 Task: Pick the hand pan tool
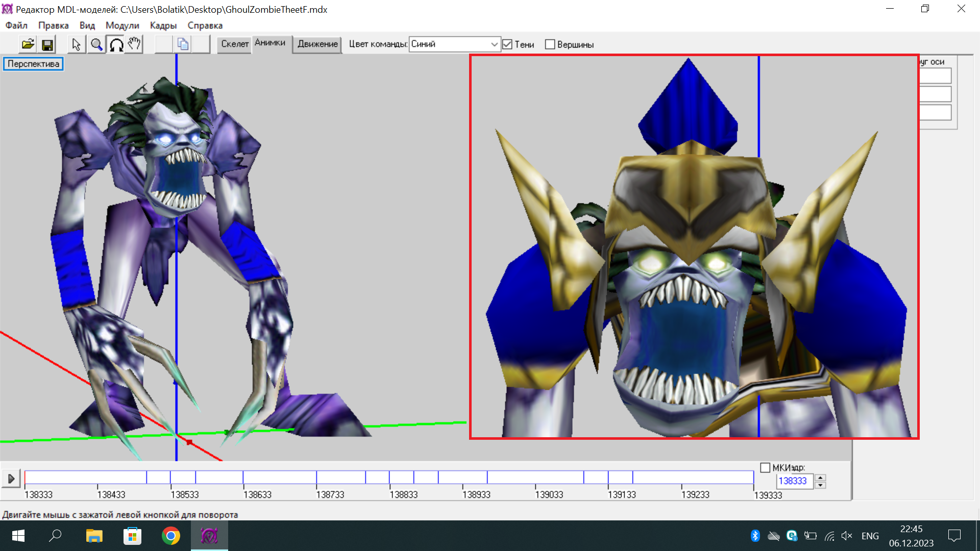pyautogui.click(x=134, y=45)
